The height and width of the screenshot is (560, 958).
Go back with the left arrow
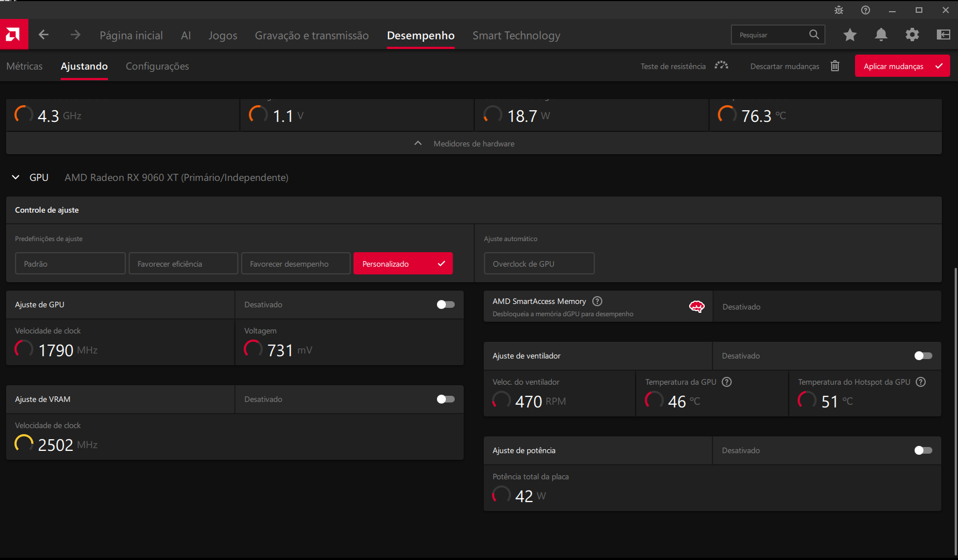click(x=43, y=35)
